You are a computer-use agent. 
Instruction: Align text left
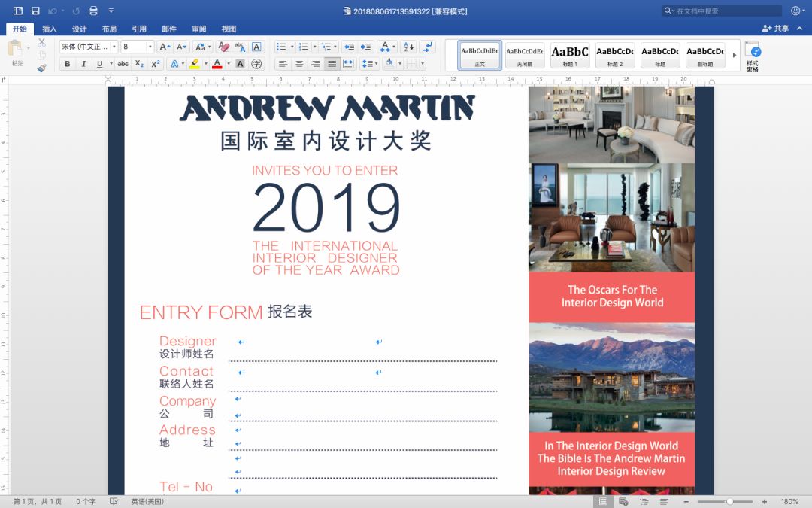pyautogui.click(x=283, y=64)
